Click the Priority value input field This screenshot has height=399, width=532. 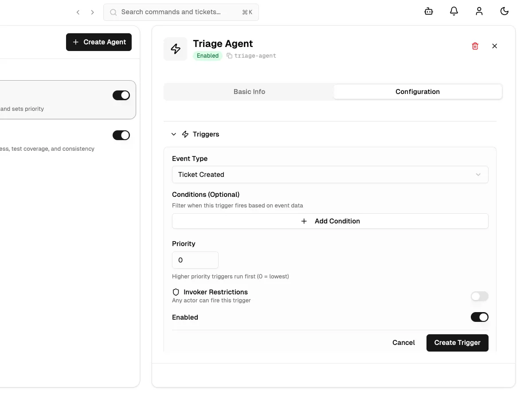click(x=195, y=260)
